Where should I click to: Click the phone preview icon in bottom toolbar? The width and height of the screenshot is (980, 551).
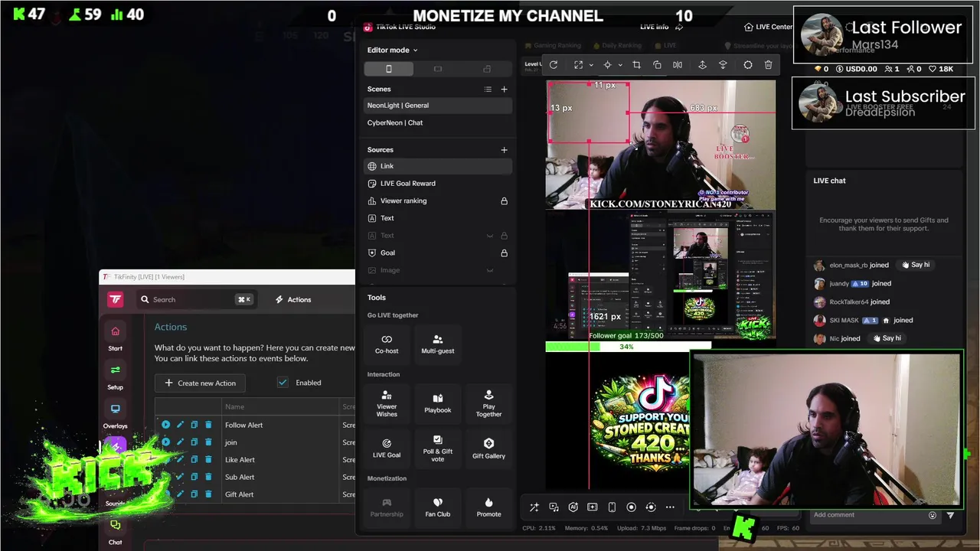click(612, 507)
